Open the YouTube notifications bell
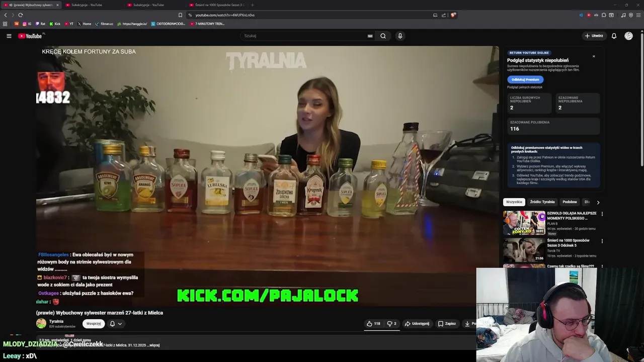This screenshot has height=362, width=644. click(x=614, y=36)
